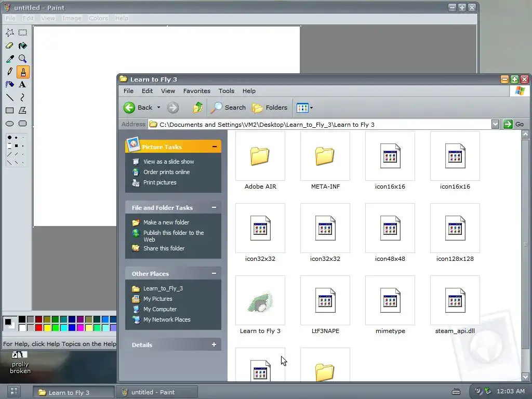
Task: Pick the Pick Color eyedropper tool
Action: tap(10, 59)
